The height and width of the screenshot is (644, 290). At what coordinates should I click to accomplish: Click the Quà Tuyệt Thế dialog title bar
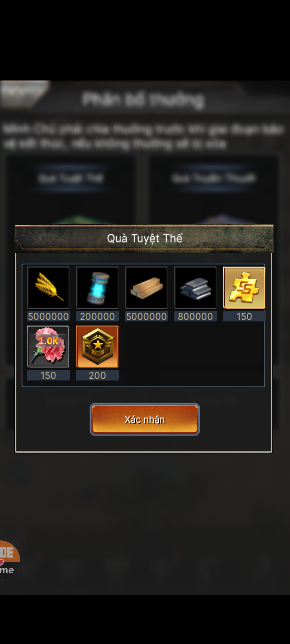144,239
